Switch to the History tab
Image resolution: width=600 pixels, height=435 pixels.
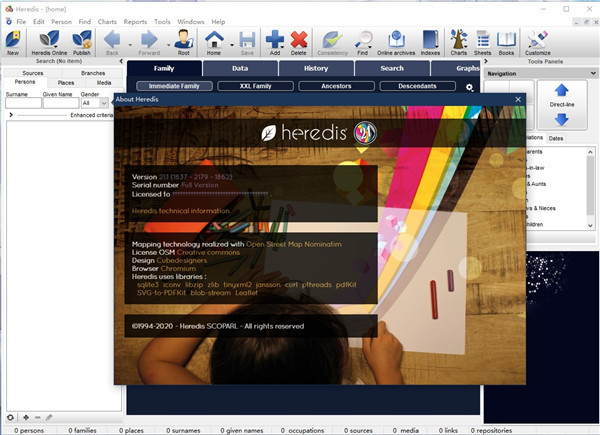(315, 68)
